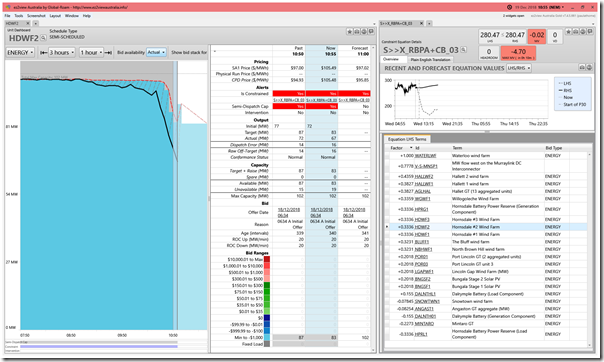Screen dimensions: 604x362
Task: Click the Term column header
Action: pyautogui.click(x=457, y=148)
